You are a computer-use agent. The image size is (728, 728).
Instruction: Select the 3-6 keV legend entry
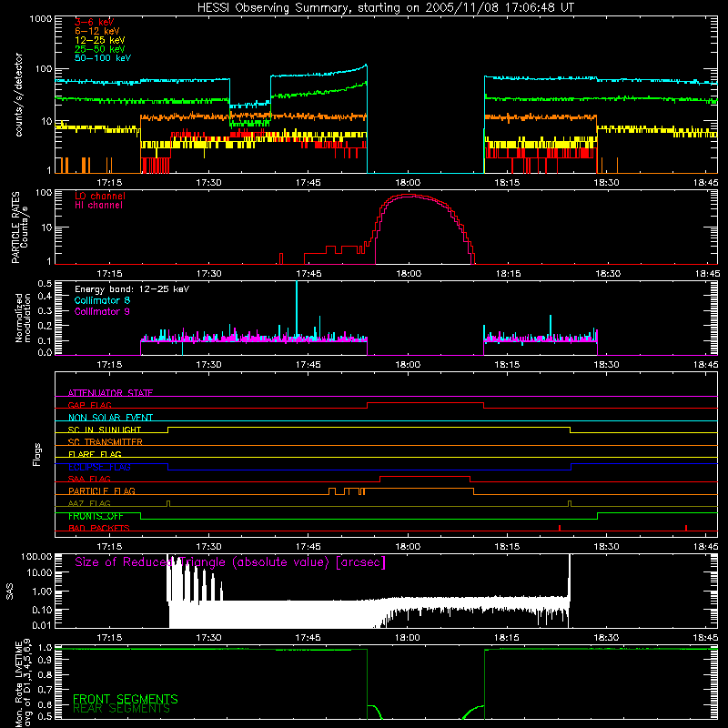[95, 22]
